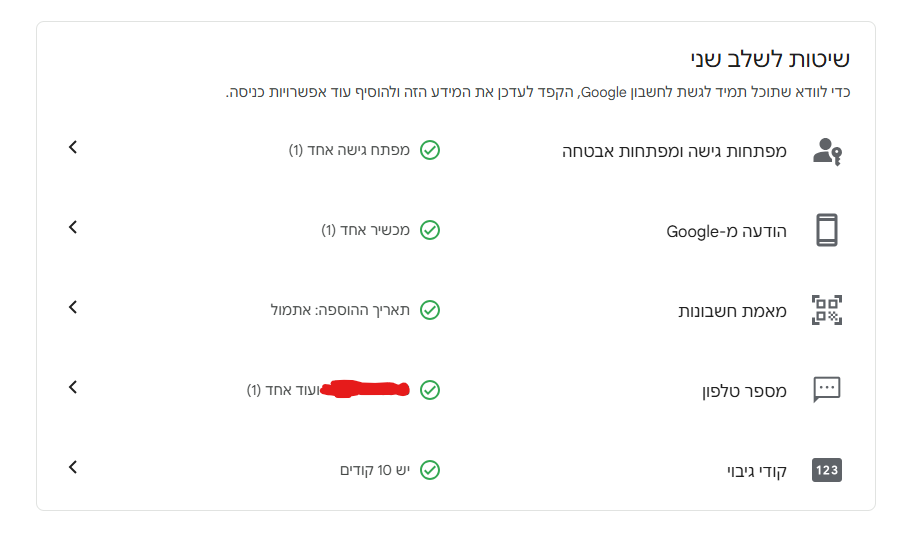Click green checkmark beside 10 codes status
This screenshot has height=535, width=902.
point(430,470)
